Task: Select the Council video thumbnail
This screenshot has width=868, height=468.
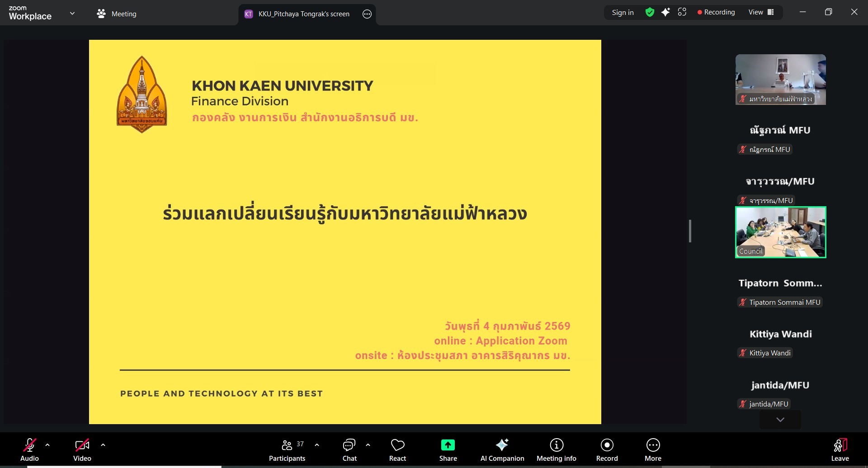Action: pos(781,232)
